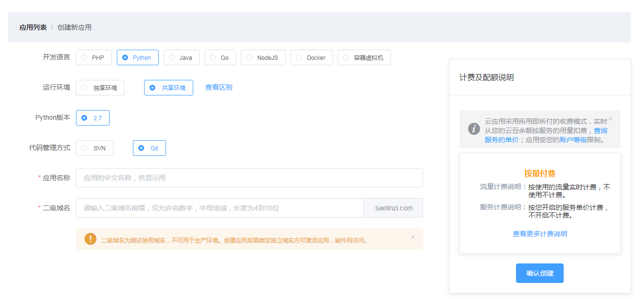The image size is (644, 299).
Task: Pick the Go language radio button
Action: [220, 57]
